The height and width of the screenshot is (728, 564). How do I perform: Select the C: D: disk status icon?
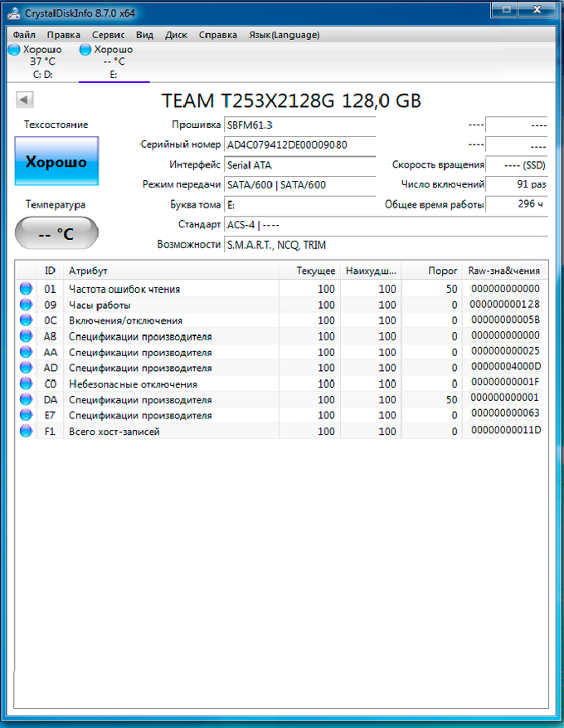[x=13, y=50]
